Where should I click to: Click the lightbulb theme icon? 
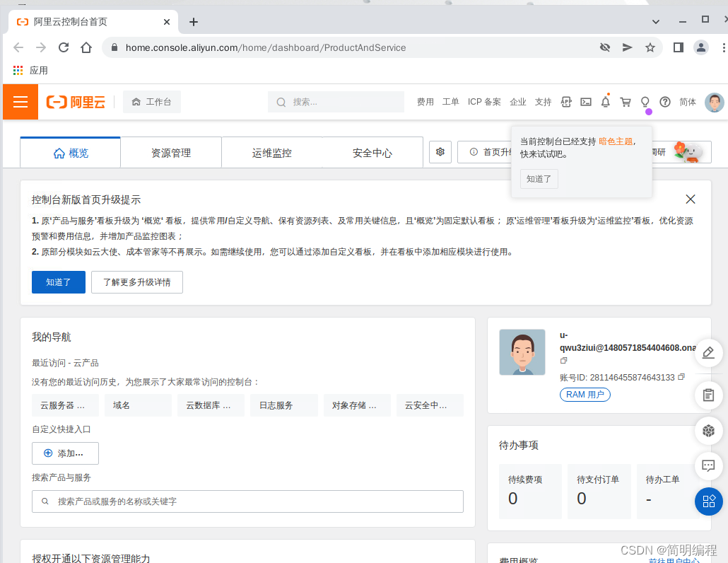click(x=645, y=102)
